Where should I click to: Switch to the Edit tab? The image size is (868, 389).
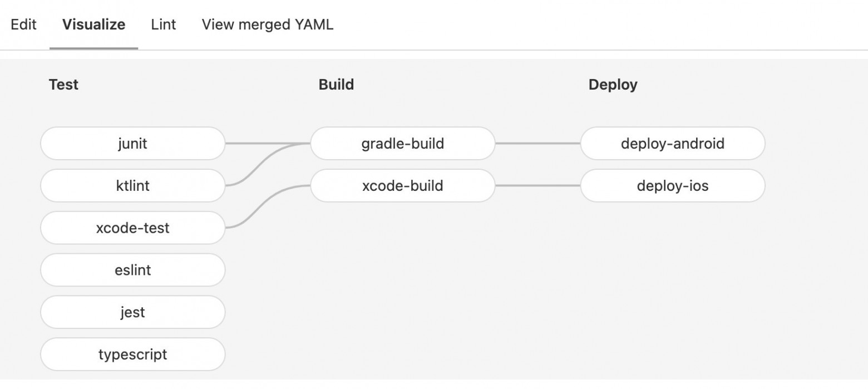23,24
